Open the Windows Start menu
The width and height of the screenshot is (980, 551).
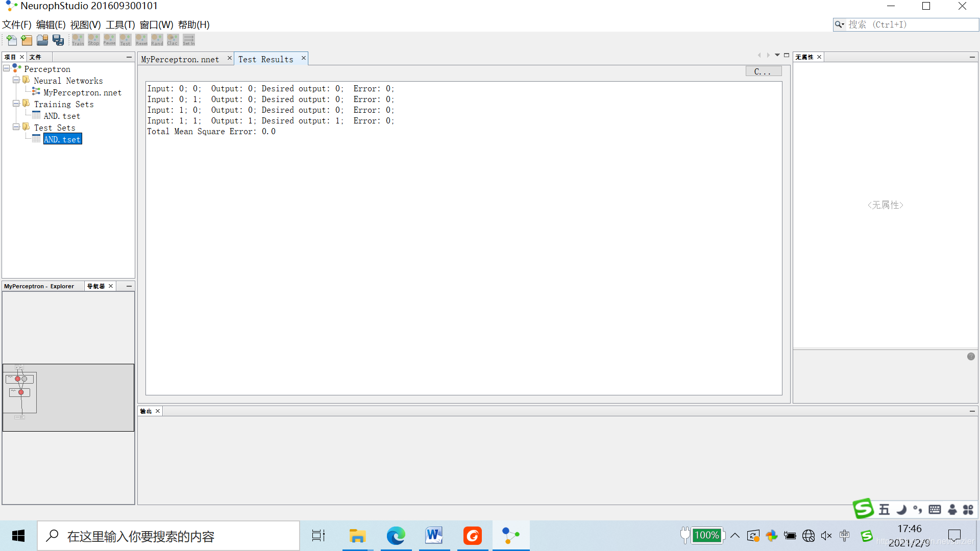[18, 536]
